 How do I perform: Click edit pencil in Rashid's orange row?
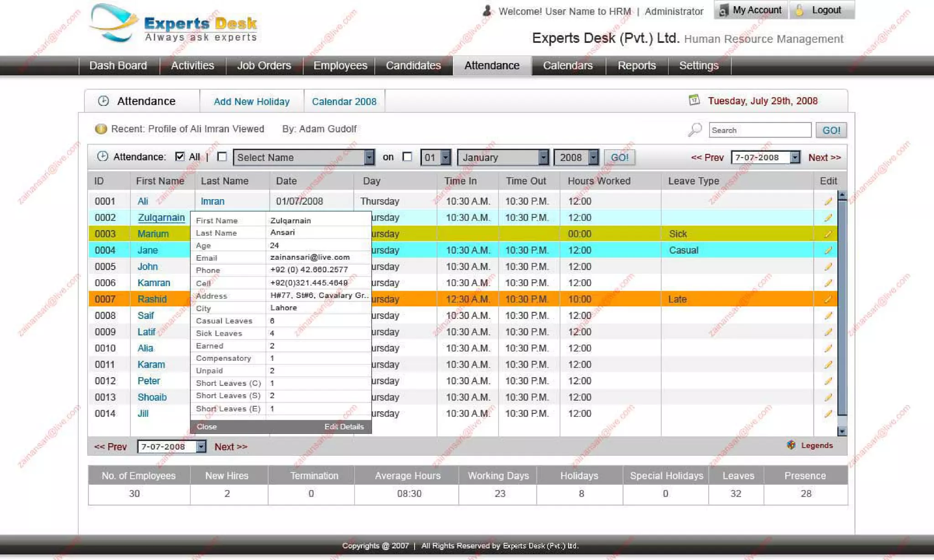point(828,299)
